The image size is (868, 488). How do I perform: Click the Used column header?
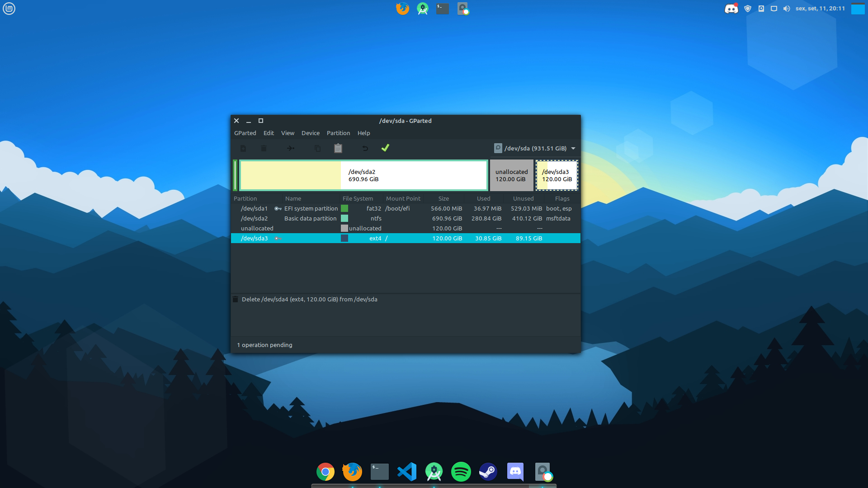(483, 198)
